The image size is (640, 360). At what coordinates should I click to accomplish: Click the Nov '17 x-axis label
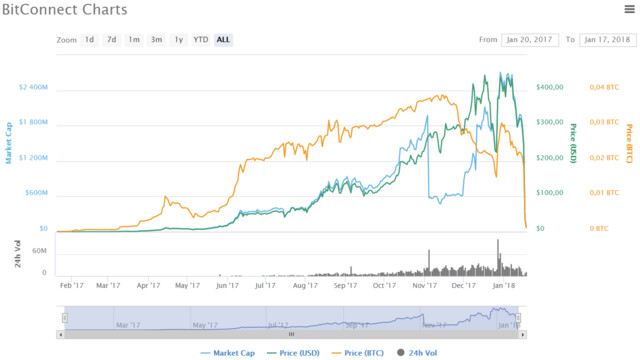424,285
